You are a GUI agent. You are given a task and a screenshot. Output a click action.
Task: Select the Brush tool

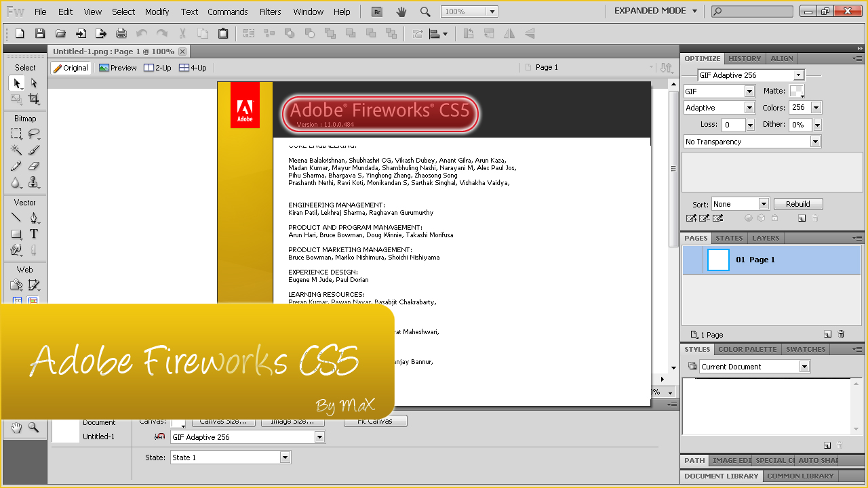pos(34,150)
